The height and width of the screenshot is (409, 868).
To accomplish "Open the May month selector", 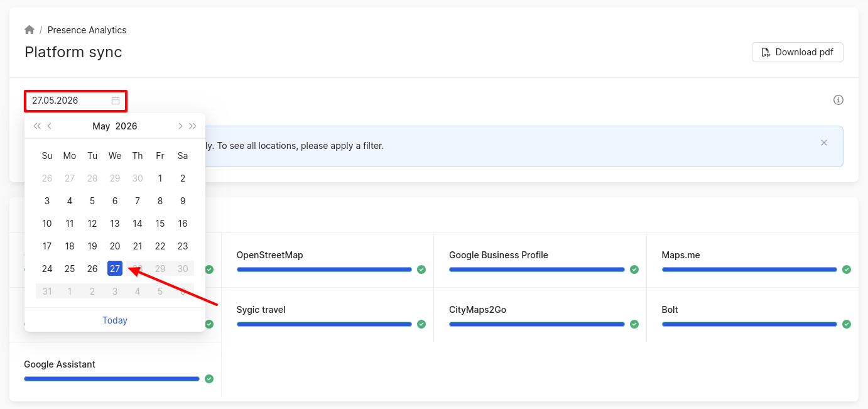I will (x=101, y=126).
